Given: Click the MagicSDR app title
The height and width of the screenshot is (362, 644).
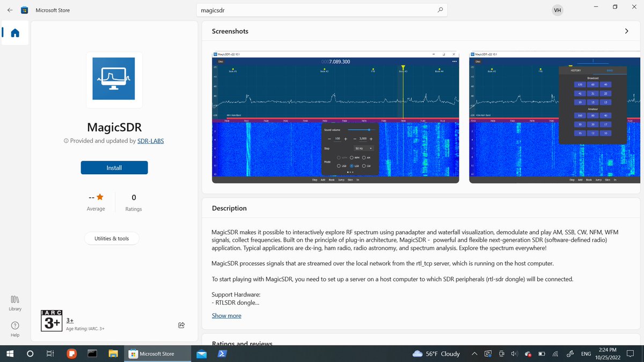Looking at the screenshot, I should [x=114, y=128].
